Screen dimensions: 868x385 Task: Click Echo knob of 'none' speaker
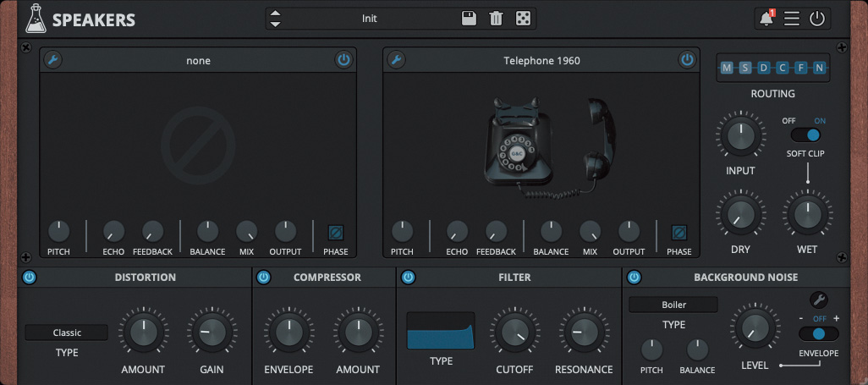point(113,232)
